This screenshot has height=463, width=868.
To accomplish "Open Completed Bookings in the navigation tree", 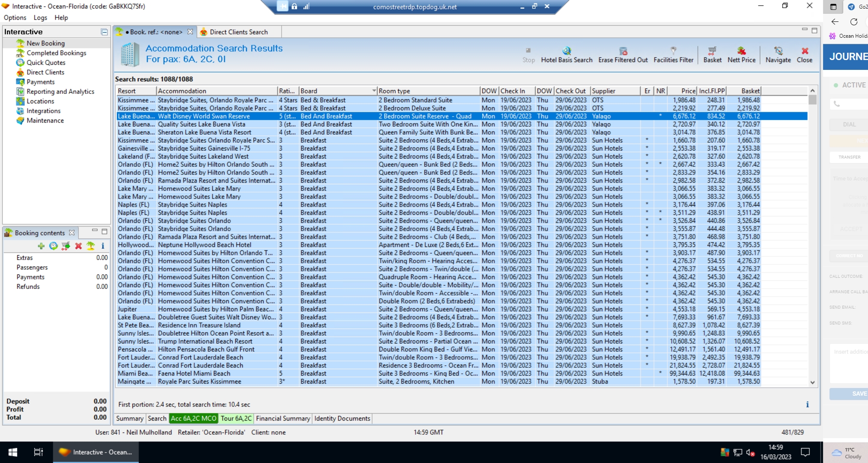I will [56, 53].
